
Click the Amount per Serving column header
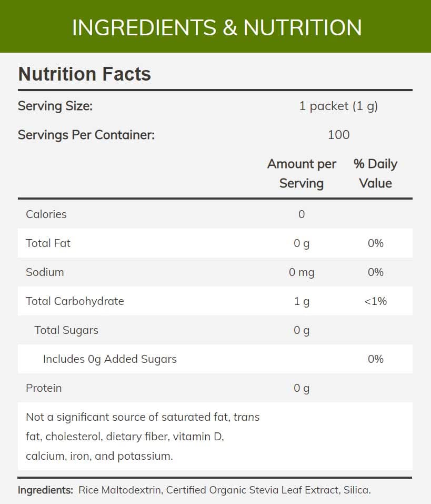pyautogui.click(x=302, y=173)
